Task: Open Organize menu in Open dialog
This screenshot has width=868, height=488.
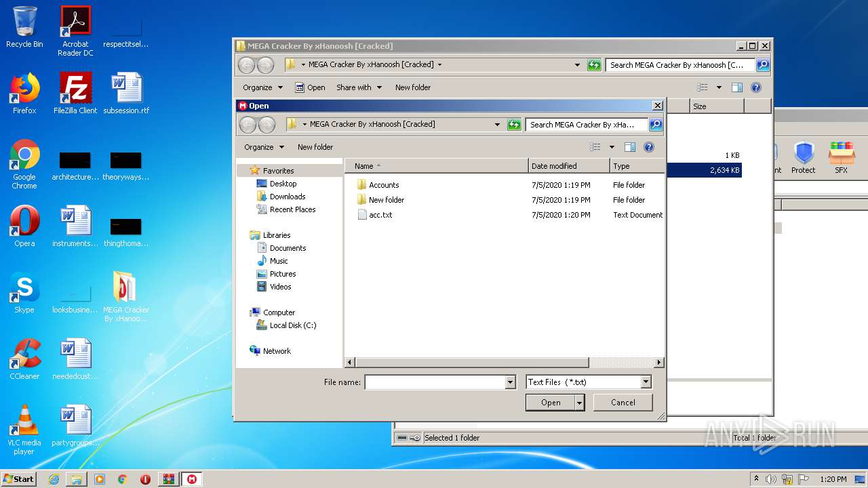Action: coord(264,147)
